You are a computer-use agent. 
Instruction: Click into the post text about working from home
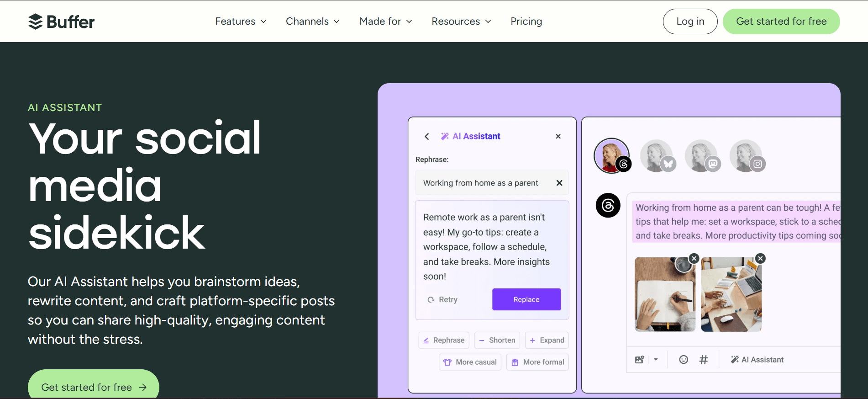(736, 222)
